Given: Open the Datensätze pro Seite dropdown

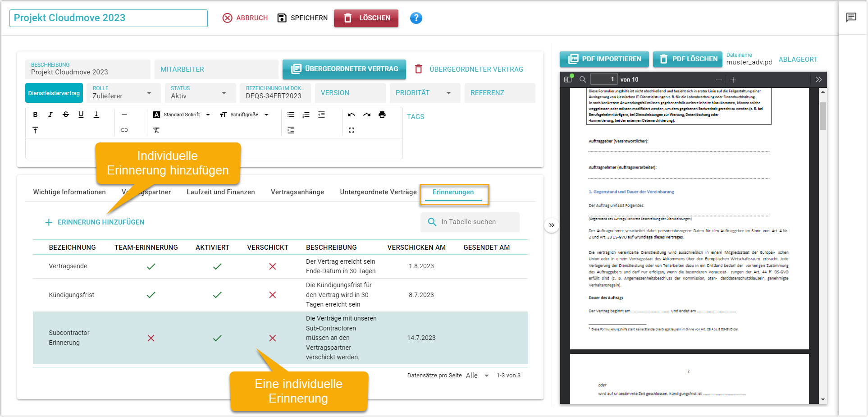Looking at the screenshot, I should tap(478, 376).
